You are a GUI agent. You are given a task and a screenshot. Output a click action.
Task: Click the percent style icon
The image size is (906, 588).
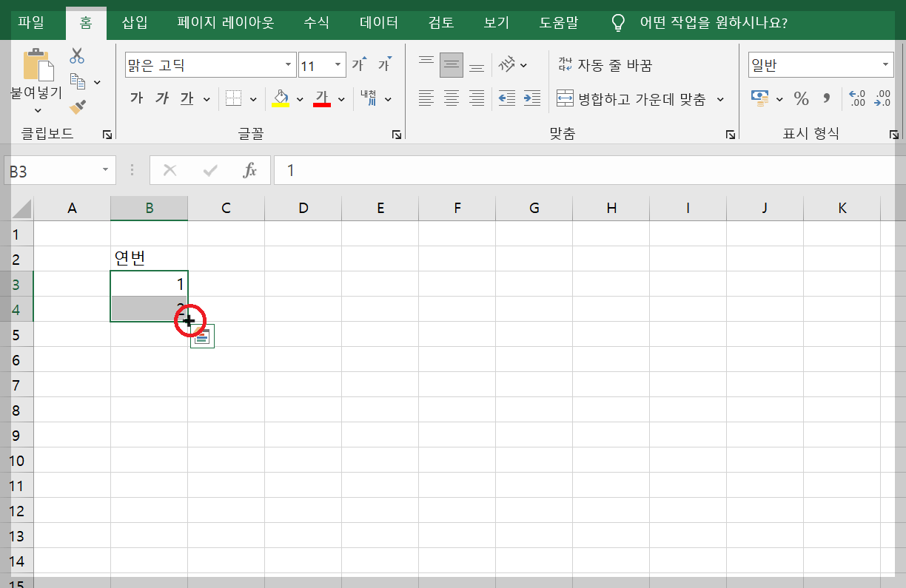801,98
